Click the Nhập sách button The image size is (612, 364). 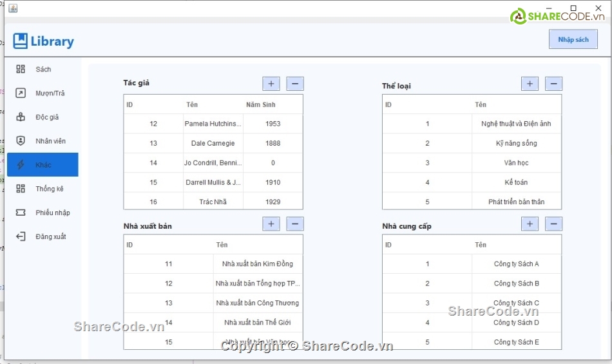pos(573,39)
